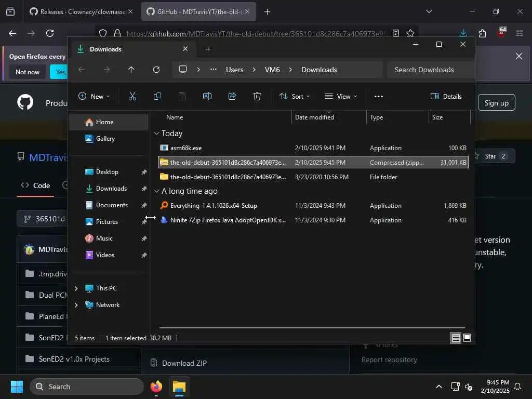532x399 pixels.
Task: Bookmark page with Firefox star icon
Action: [x=410, y=33]
